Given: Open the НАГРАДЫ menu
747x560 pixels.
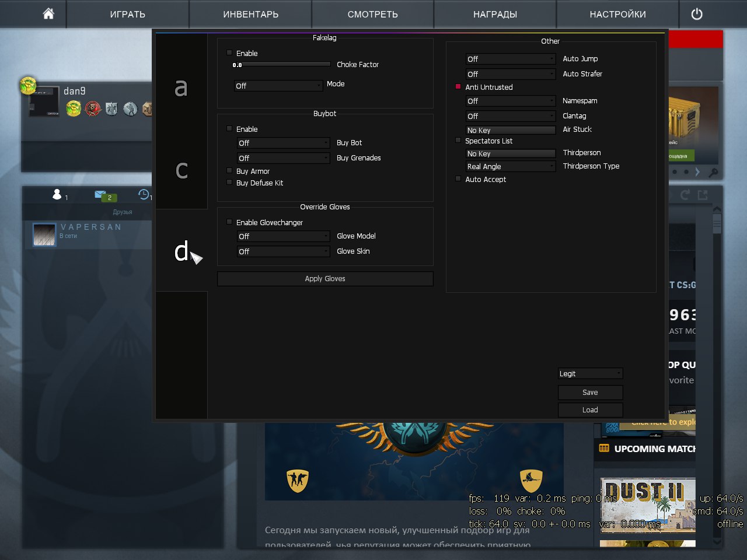Looking at the screenshot, I should (x=495, y=14).
